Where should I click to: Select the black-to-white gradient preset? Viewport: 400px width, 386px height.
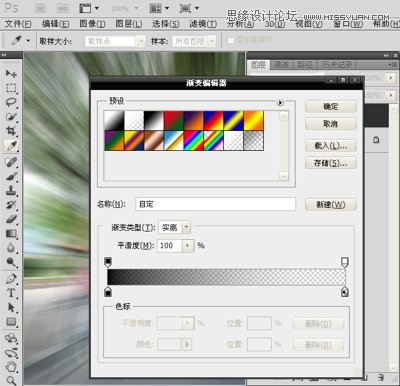click(154, 121)
